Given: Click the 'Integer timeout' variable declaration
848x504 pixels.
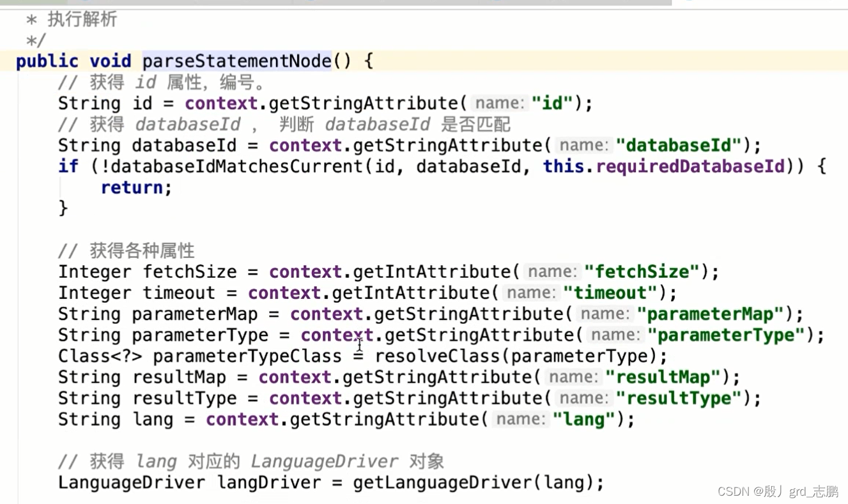Looking at the screenshot, I should [137, 293].
